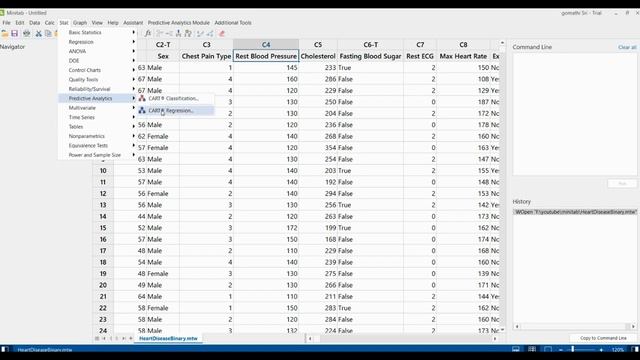Click the status bar single-pane view icon
The width and height of the screenshot is (640, 360).
click(548, 349)
